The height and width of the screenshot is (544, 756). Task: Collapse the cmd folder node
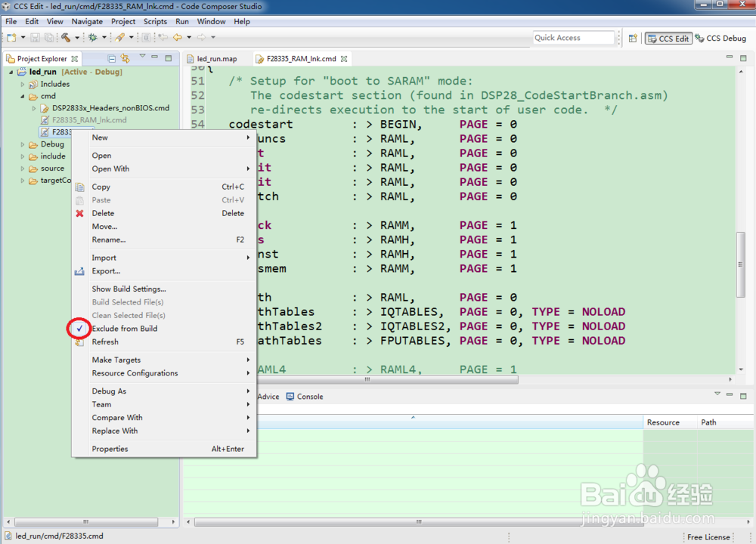click(22, 97)
